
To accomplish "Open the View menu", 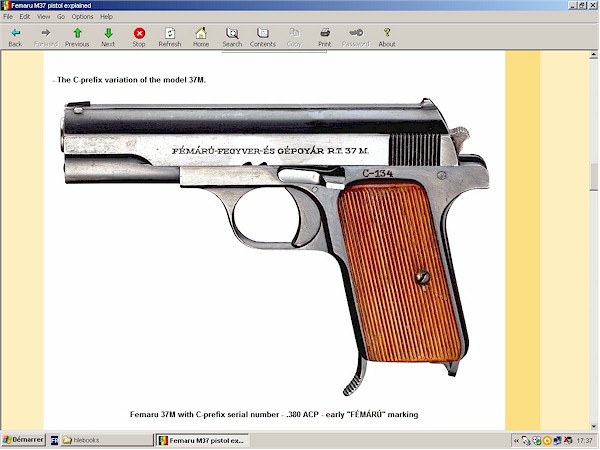I will pyautogui.click(x=44, y=16).
